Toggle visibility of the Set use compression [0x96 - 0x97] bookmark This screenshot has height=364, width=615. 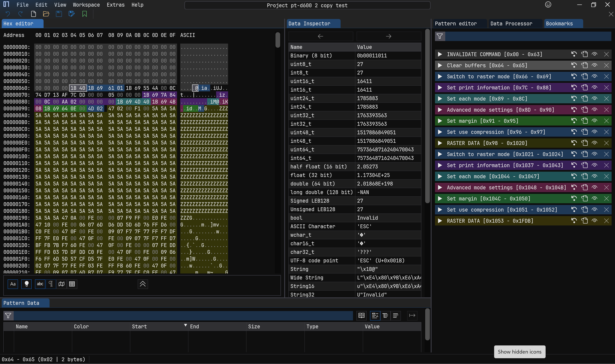[594, 132]
